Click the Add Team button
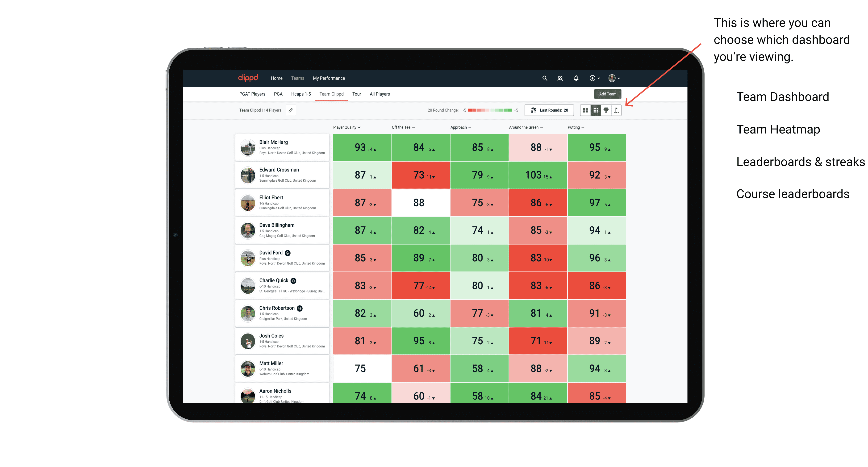Image resolution: width=868 pixels, height=467 pixels. (608, 93)
